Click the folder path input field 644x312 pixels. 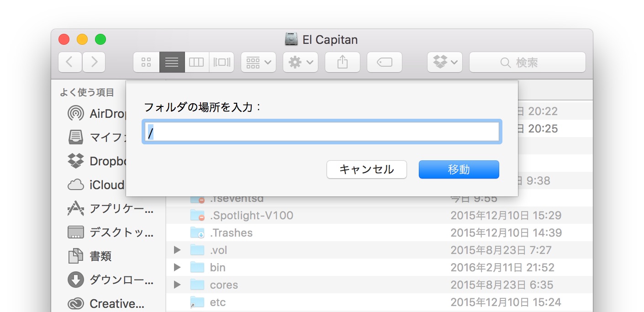click(x=322, y=132)
